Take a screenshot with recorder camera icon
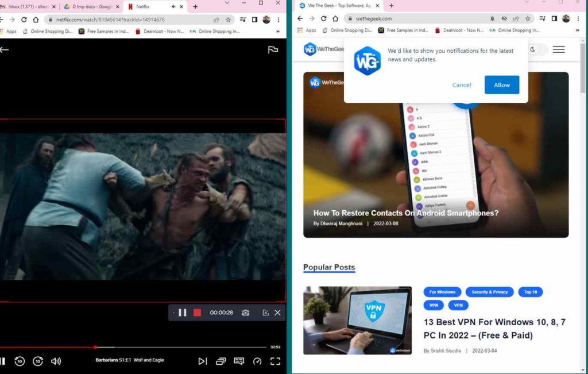The image size is (588, 374). point(245,313)
